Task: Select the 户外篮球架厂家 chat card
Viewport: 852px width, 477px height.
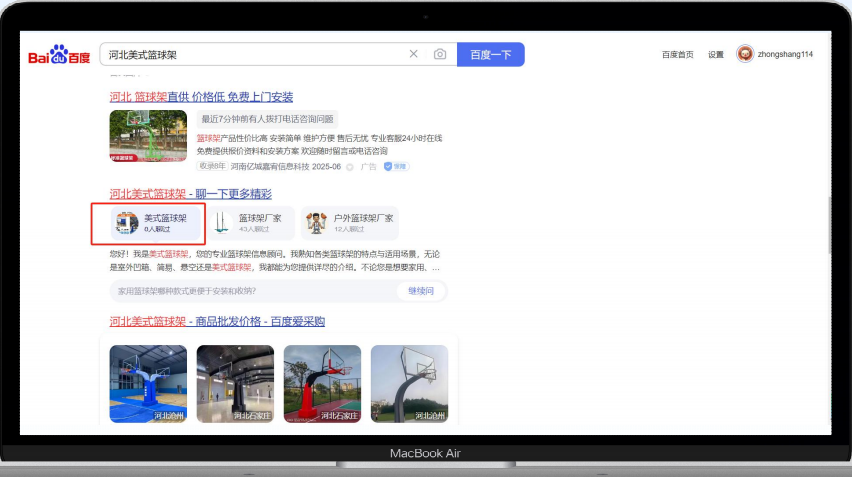Action: pos(350,223)
